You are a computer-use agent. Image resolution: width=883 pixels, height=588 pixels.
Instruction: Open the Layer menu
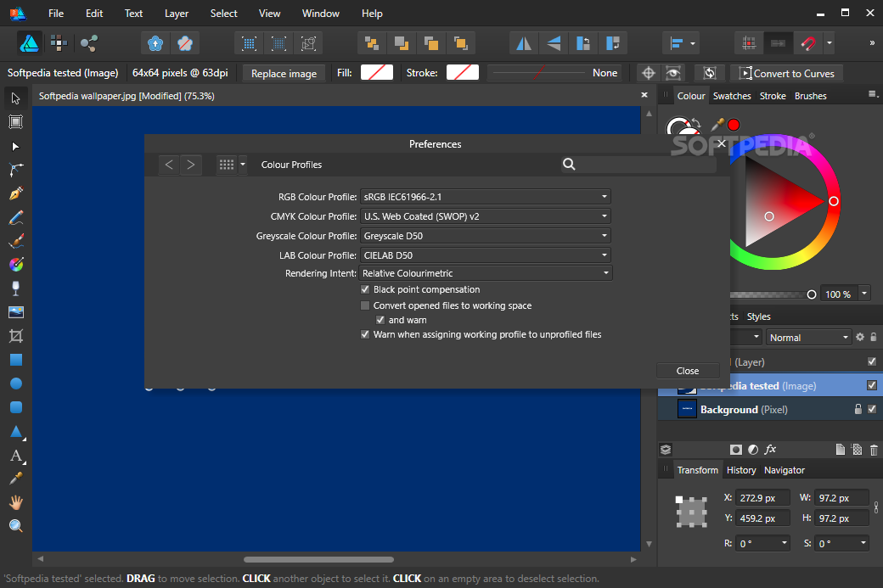(x=177, y=13)
